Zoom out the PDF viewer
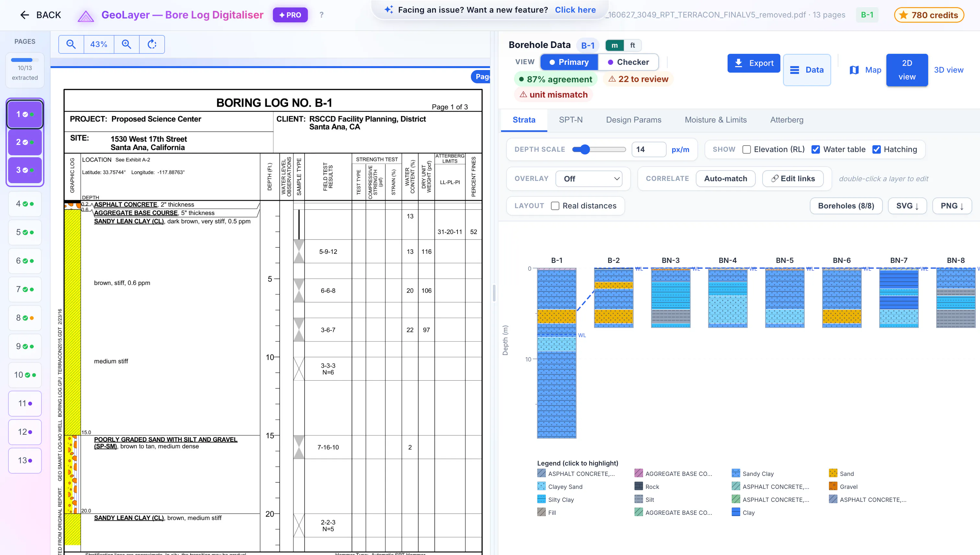 coord(71,44)
